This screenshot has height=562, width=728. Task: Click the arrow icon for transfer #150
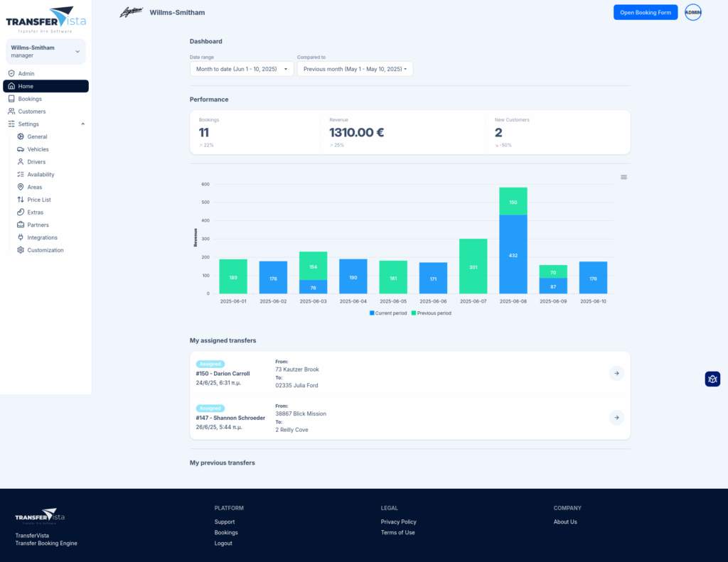616,373
